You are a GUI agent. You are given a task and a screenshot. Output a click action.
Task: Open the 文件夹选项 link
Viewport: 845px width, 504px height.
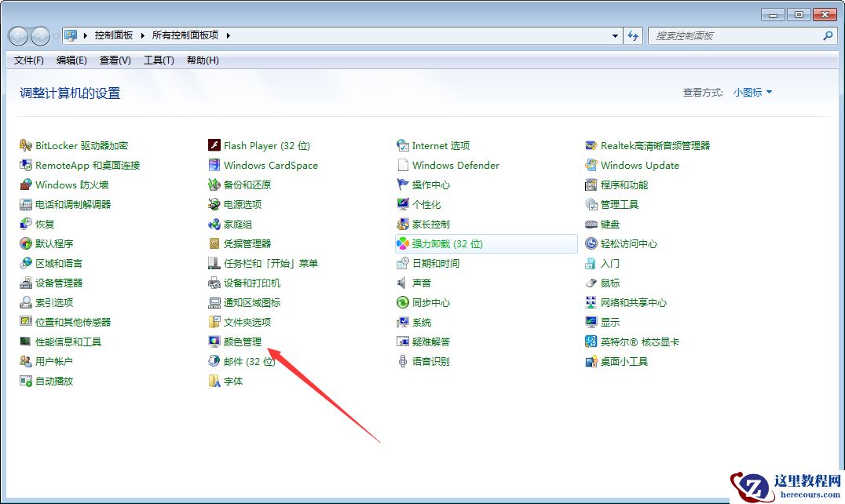pyautogui.click(x=247, y=323)
